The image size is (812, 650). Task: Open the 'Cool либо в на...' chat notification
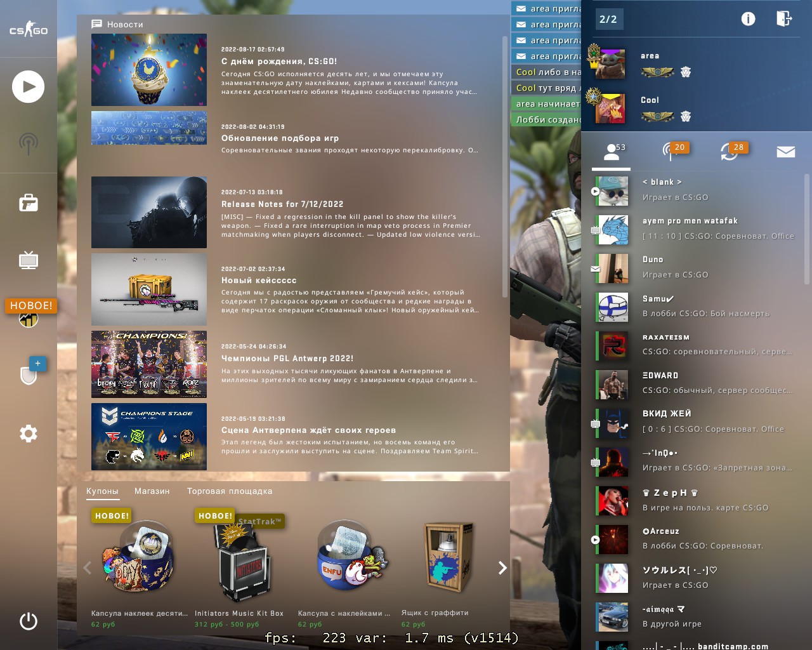point(546,72)
